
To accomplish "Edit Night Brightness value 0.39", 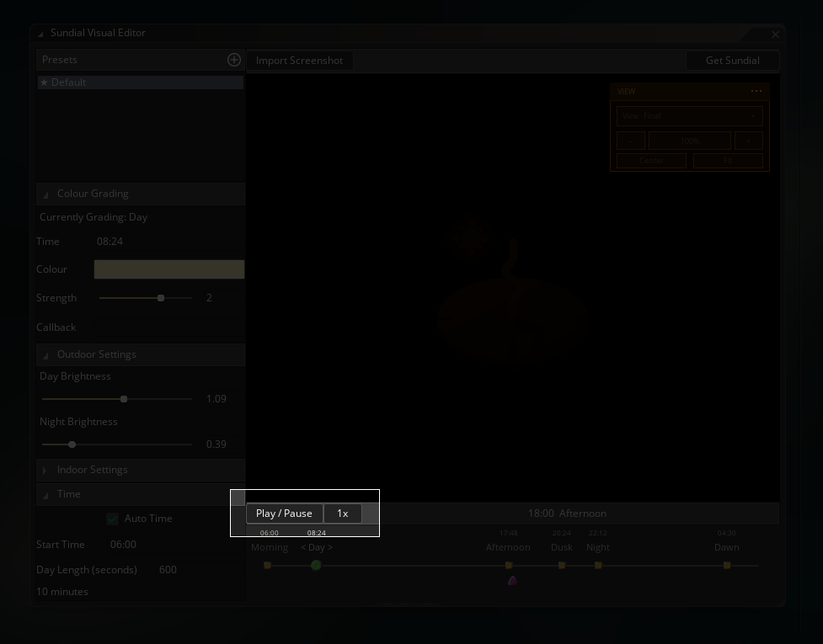I will pos(222,444).
